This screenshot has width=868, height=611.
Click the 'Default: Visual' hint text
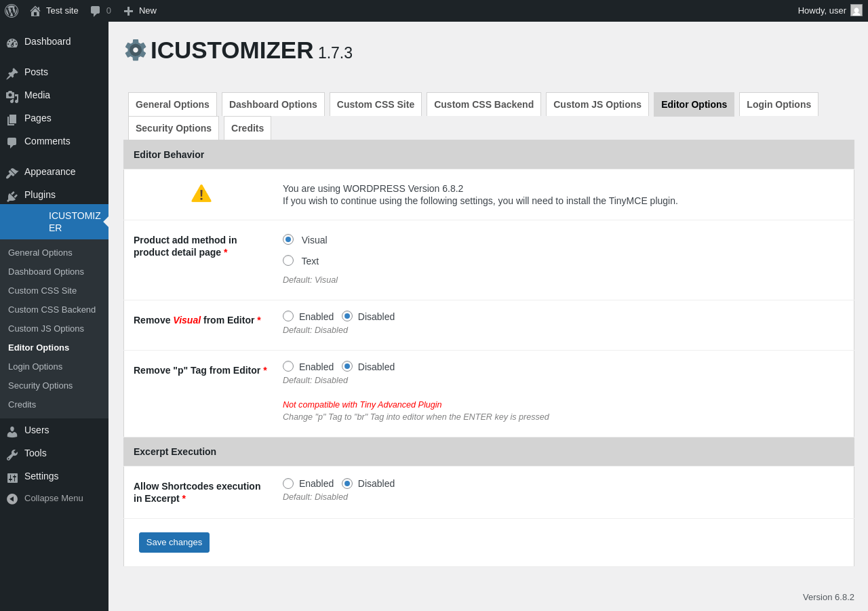coord(310,280)
